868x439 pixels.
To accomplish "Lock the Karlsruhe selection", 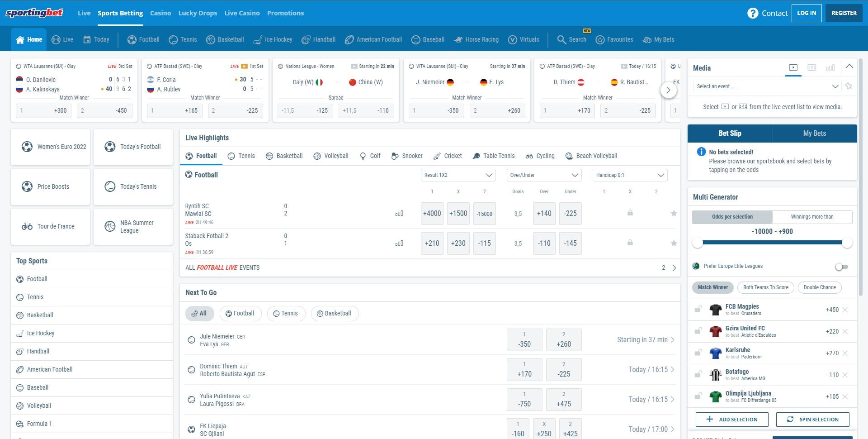I will coord(698,353).
